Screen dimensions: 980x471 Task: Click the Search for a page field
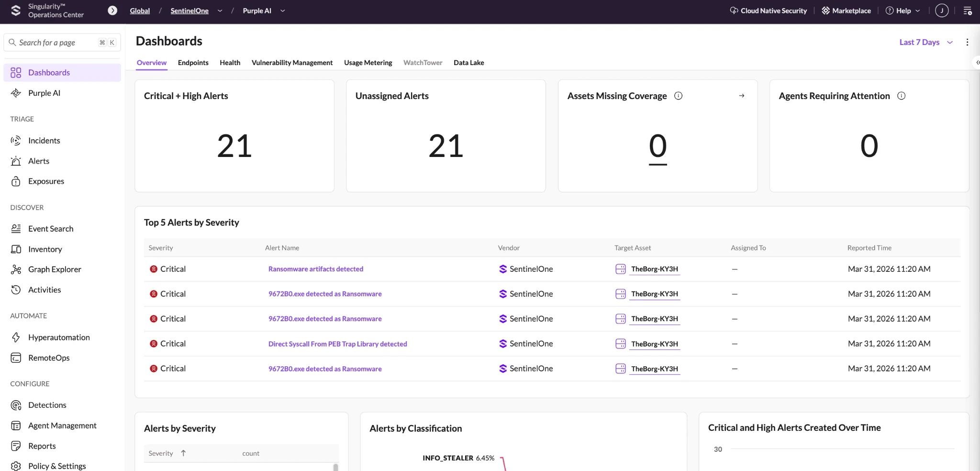(62, 43)
